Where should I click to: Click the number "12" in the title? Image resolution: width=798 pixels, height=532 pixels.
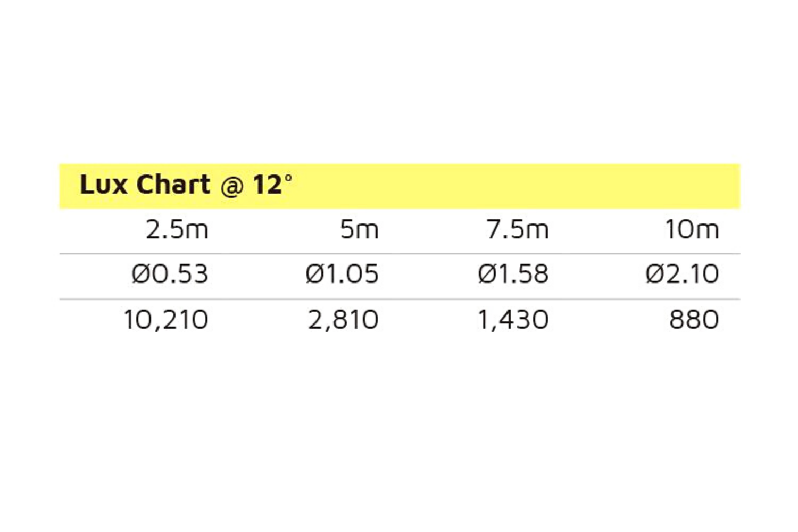click(267, 185)
